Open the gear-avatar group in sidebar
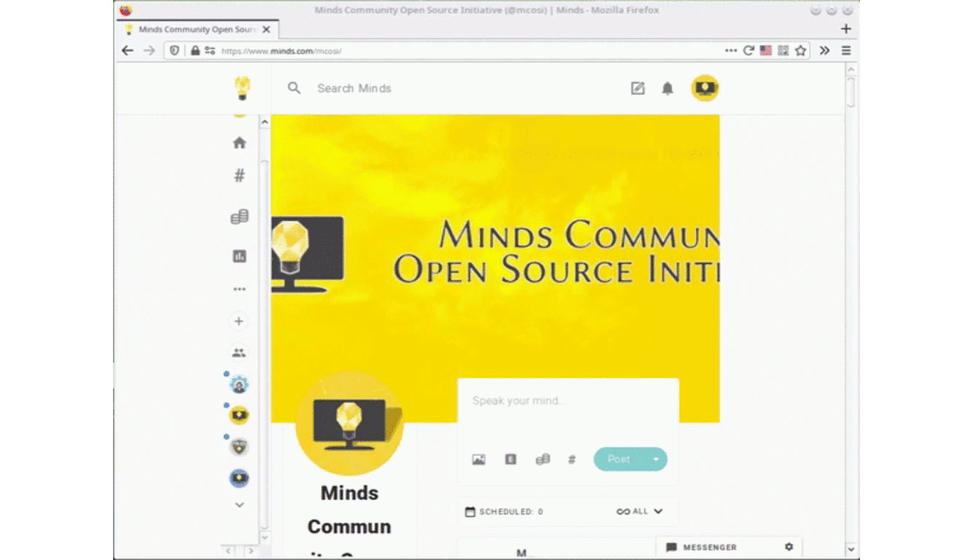This screenshot has width=973, height=560. pos(239,384)
